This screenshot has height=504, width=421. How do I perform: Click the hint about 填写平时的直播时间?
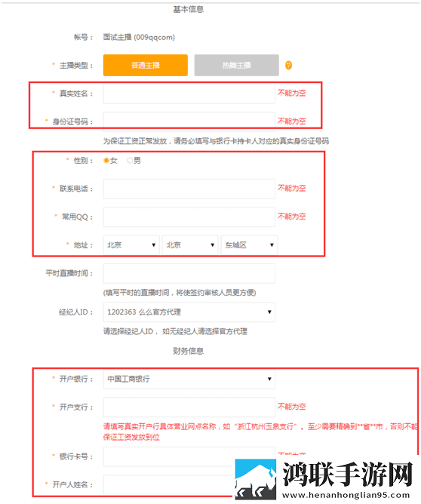[180, 293]
